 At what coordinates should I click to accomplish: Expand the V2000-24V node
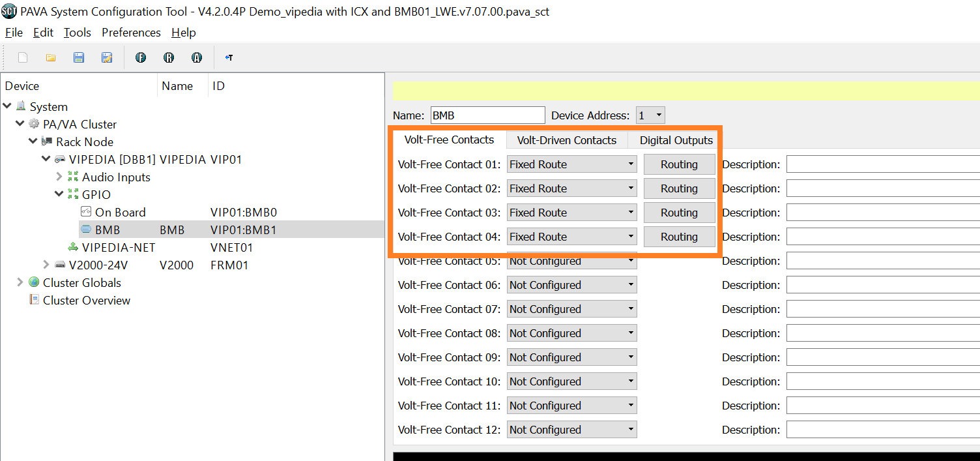point(46,265)
